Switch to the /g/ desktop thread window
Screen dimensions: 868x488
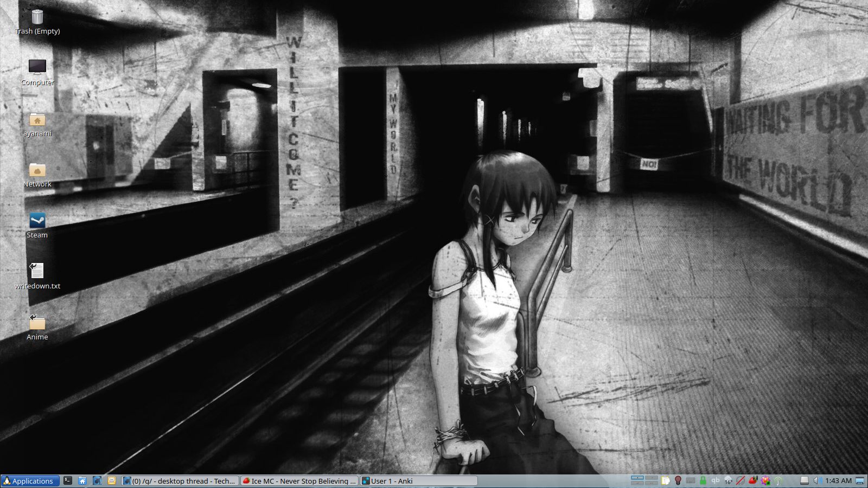tap(180, 481)
